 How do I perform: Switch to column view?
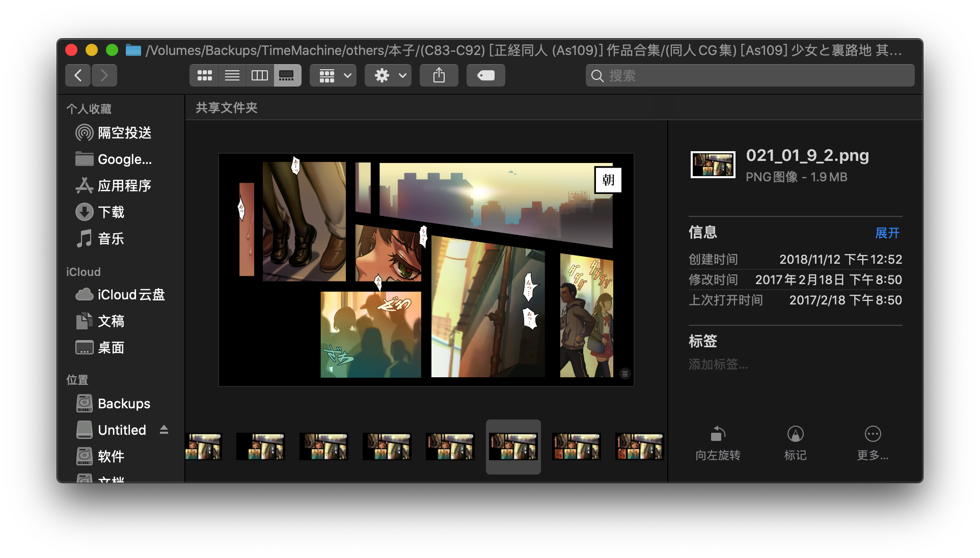pos(259,75)
